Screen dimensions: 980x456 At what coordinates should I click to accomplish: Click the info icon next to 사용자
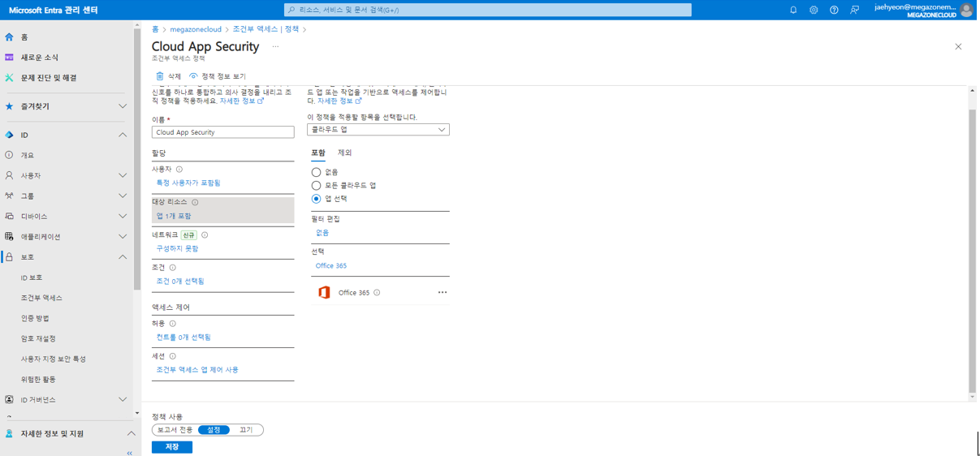click(x=179, y=170)
